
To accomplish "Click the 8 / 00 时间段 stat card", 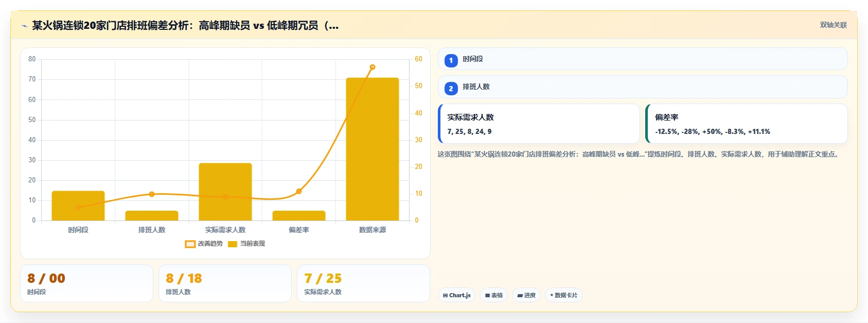I will pos(86,283).
